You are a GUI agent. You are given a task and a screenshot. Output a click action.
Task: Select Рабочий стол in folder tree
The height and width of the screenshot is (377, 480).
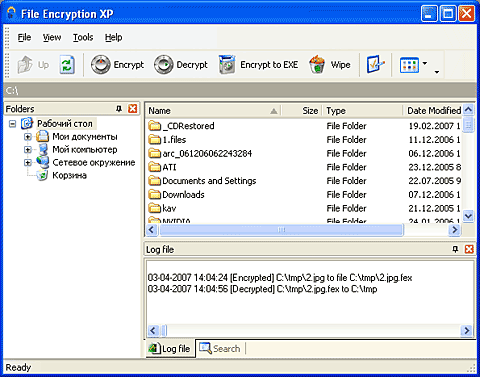coord(65,124)
